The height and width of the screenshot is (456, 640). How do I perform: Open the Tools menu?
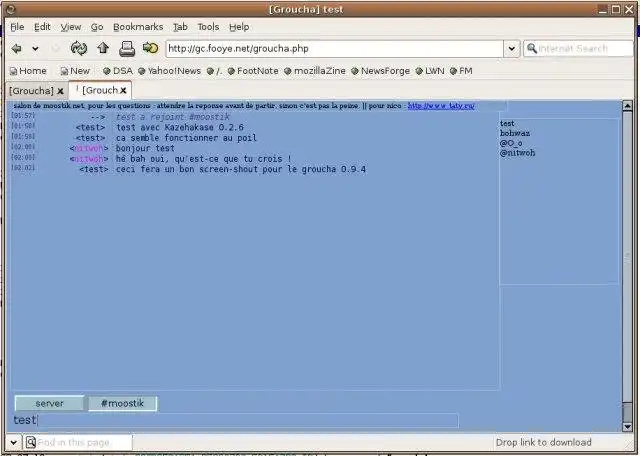(208, 27)
